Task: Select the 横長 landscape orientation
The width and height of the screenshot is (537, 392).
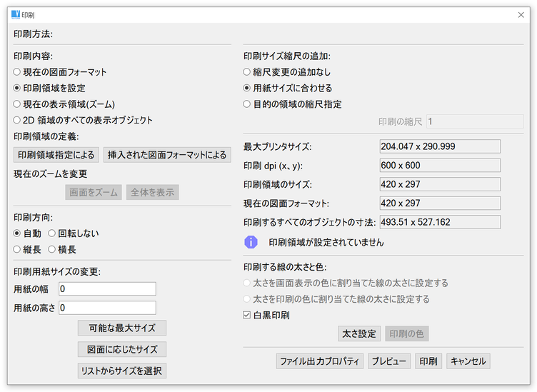Action: (51, 249)
